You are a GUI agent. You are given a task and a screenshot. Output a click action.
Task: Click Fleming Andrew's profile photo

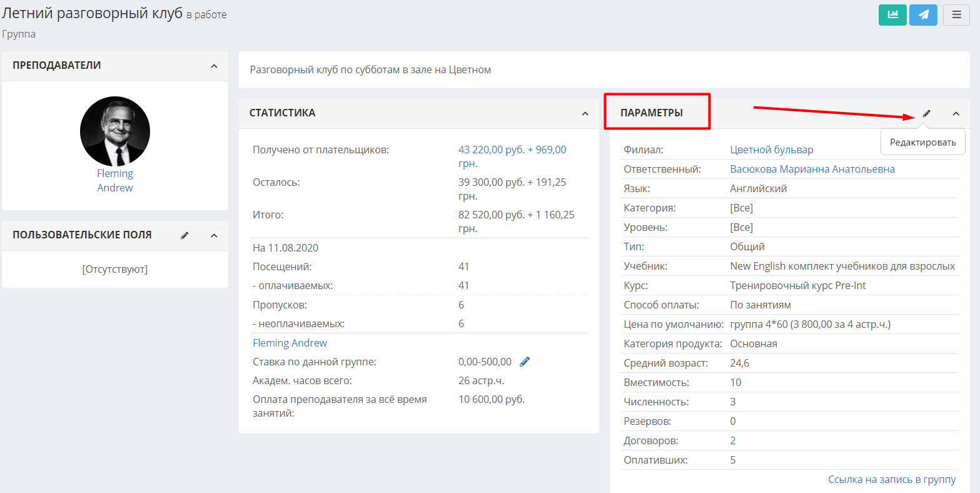point(115,131)
